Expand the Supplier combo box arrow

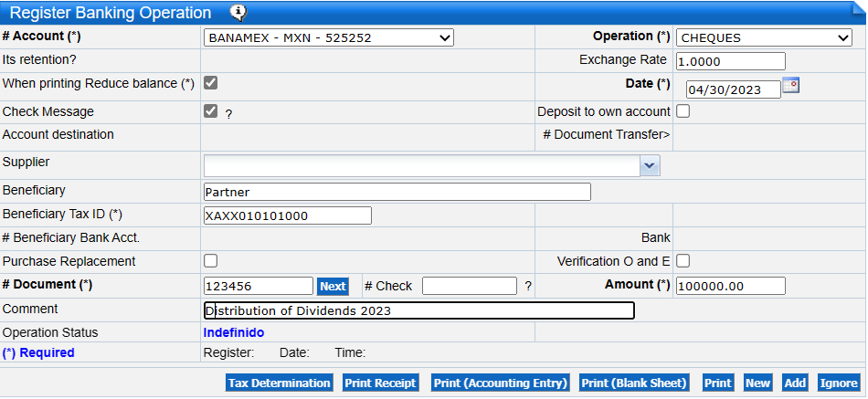[650, 165]
